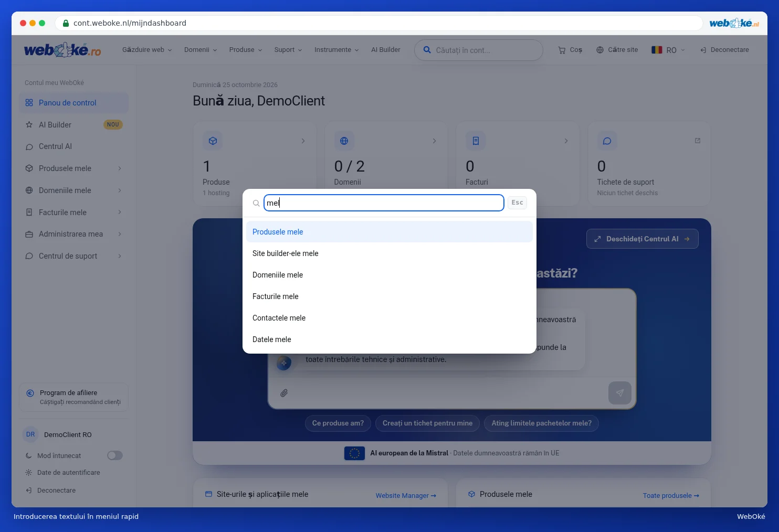Open the Website Manager link

tap(406, 496)
